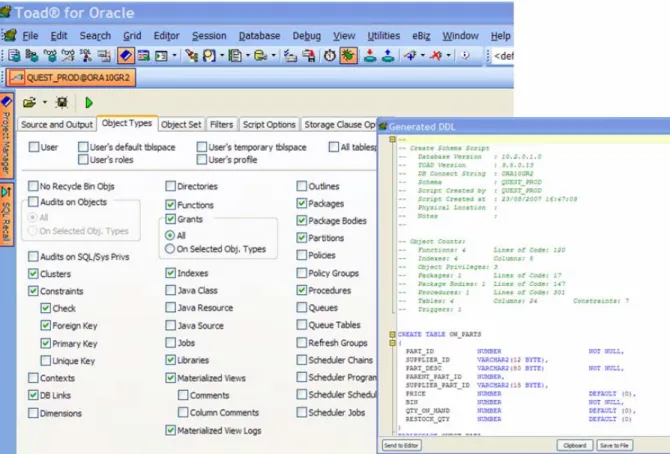Click the connection icon on QUEST_PROD tab

pos(17,78)
